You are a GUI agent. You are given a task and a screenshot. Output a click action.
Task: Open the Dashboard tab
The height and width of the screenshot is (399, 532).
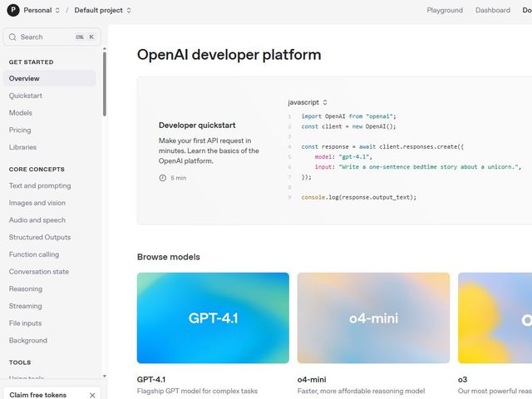tap(493, 10)
